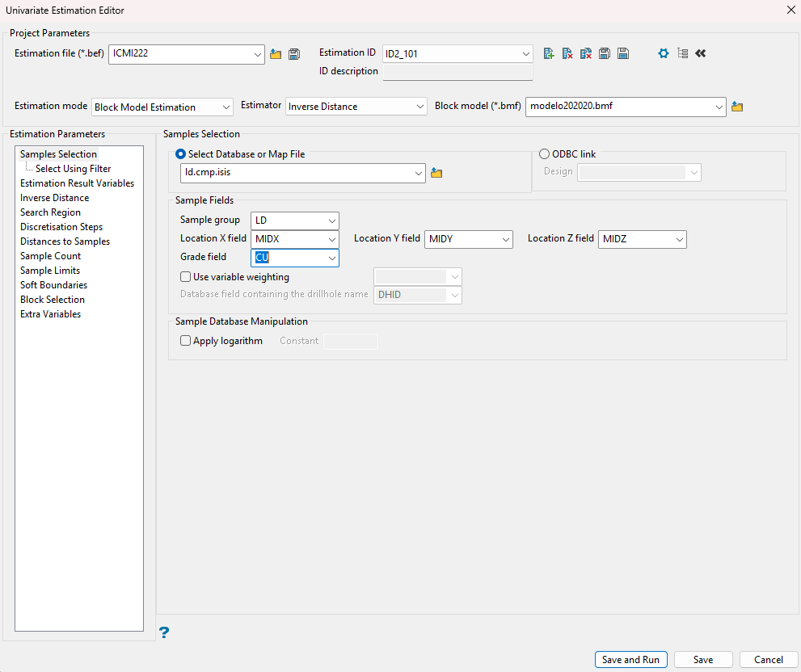Image resolution: width=801 pixels, height=672 pixels.
Task: Click the logarithm Constant input field
Action: 351,341
